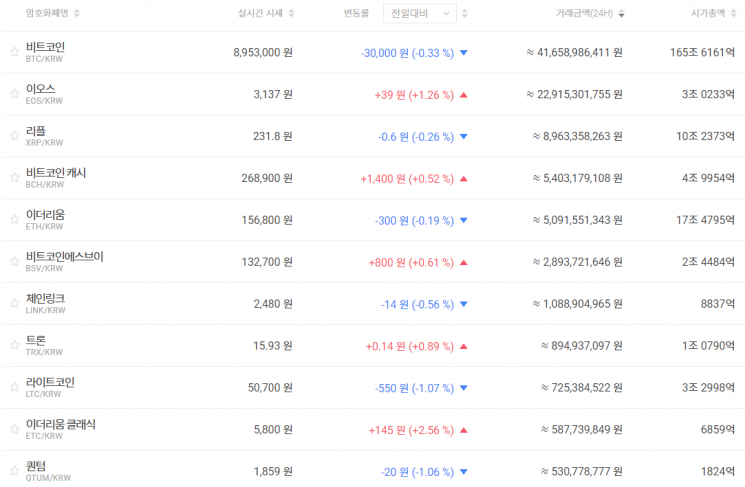745x487 pixels.
Task: Open the 이더리움 클래식 coin link
Action: (61, 424)
